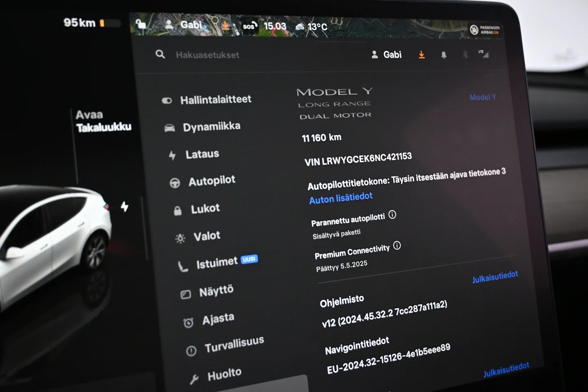Open Julkaisutiedot link for Navigointitiedot

pyautogui.click(x=506, y=370)
